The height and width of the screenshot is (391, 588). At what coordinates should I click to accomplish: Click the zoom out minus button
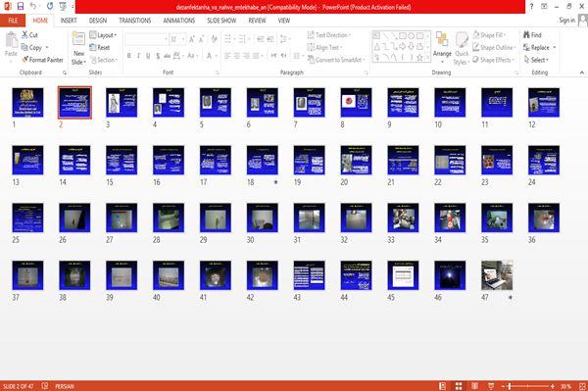[503, 386]
